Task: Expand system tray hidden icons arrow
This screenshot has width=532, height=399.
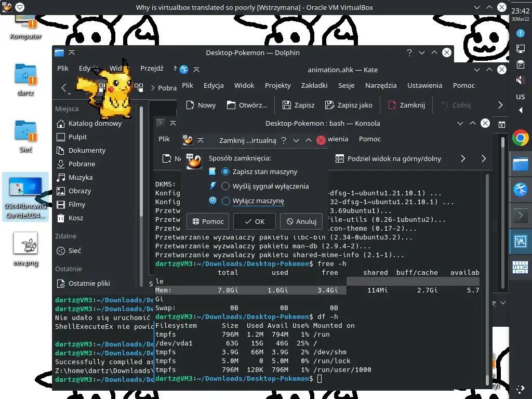Action: pos(521,110)
